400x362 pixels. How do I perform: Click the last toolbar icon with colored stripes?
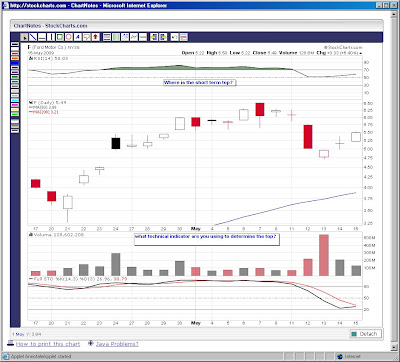tap(184, 37)
